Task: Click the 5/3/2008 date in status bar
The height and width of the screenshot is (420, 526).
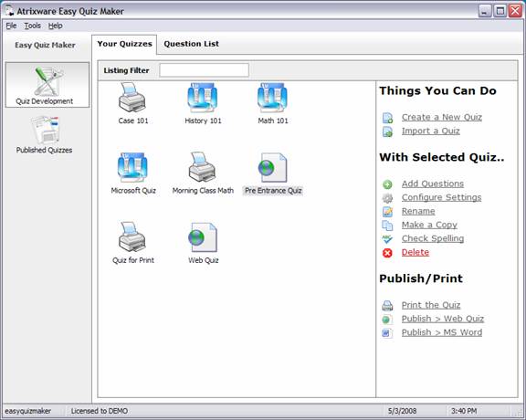Action: [402, 411]
